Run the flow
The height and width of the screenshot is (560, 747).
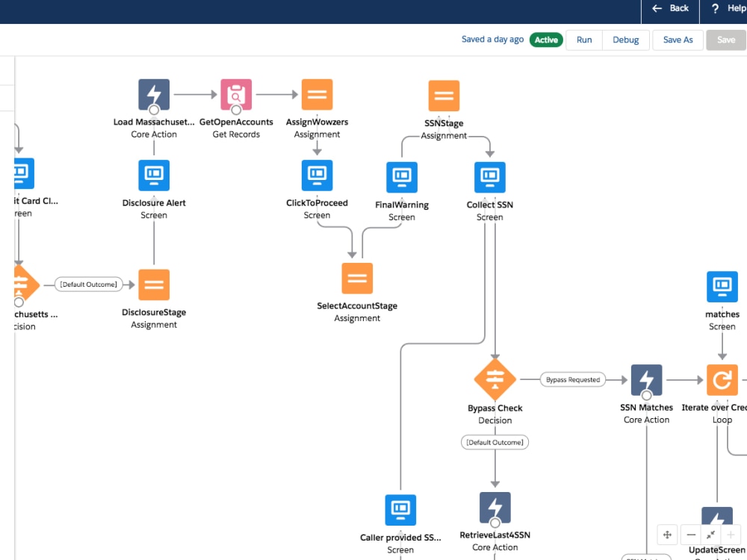(x=583, y=40)
